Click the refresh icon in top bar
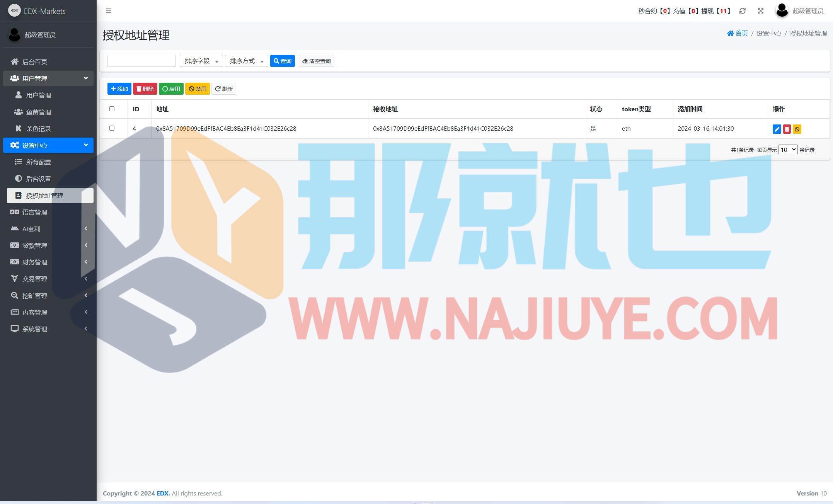 point(742,11)
